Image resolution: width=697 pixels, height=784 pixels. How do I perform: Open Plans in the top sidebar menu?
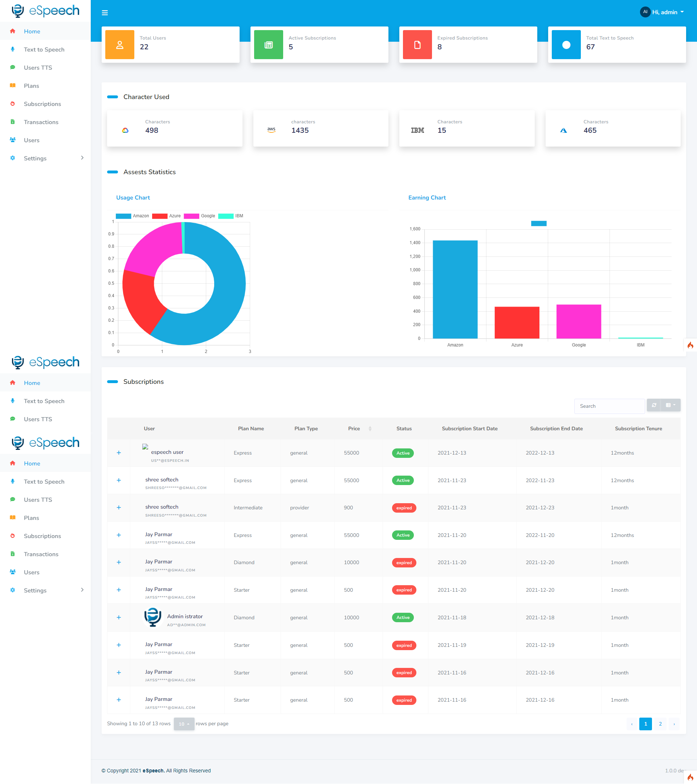tap(32, 86)
